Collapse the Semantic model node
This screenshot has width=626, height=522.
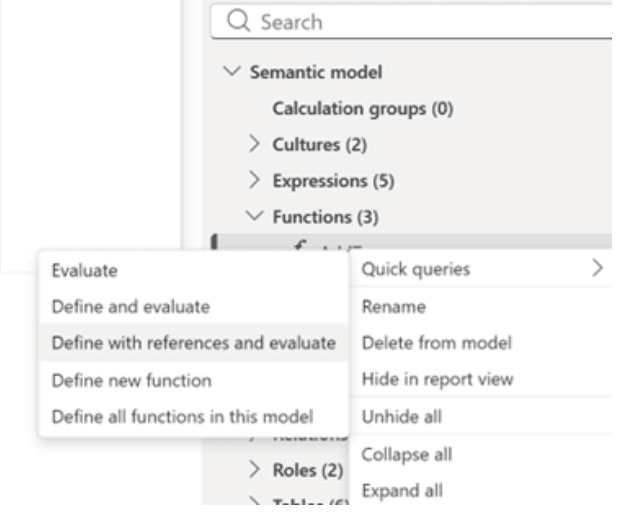tap(233, 73)
